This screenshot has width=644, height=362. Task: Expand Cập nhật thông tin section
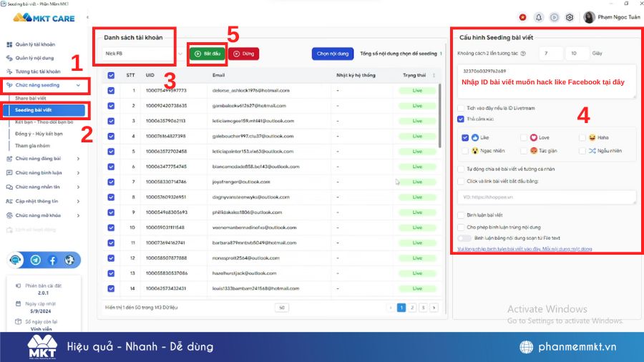[x=78, y=201]
